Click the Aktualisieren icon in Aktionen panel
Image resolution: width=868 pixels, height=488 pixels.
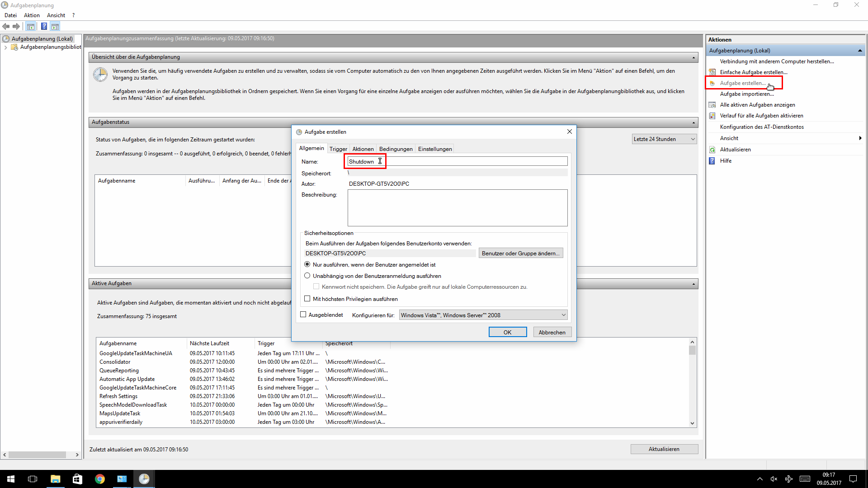pyautogui.click(x=712, y=150)
